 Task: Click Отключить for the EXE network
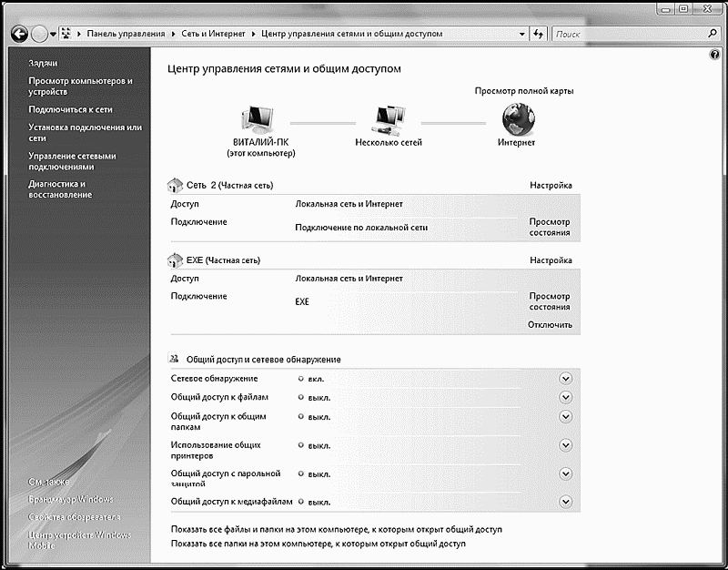[550, 325]
